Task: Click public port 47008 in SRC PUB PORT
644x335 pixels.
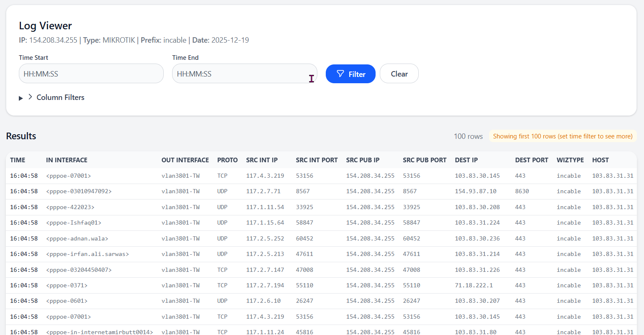Action: tap(412, 270)
